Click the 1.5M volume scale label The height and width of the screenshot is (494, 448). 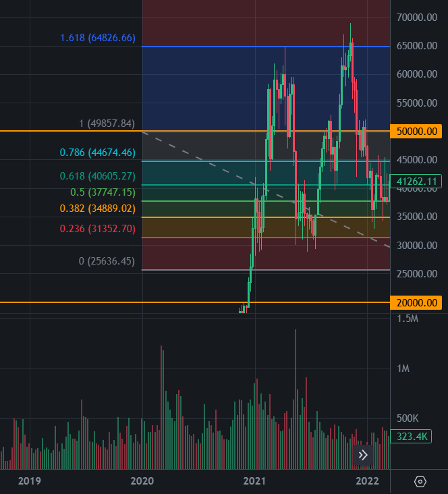pos(408,319)
